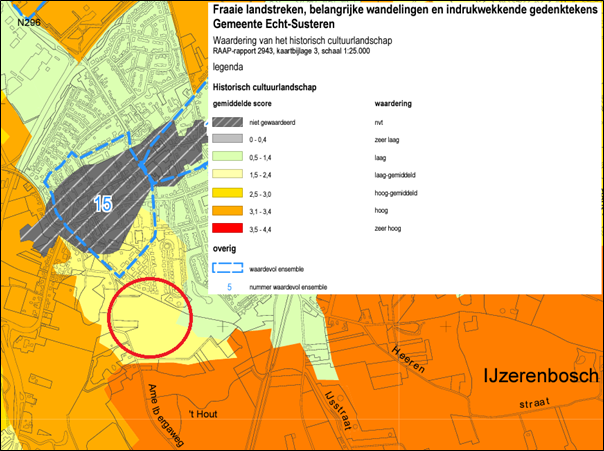Click the IJzerenbosch place name
604x451 pixels.
(x=541, y=376)
